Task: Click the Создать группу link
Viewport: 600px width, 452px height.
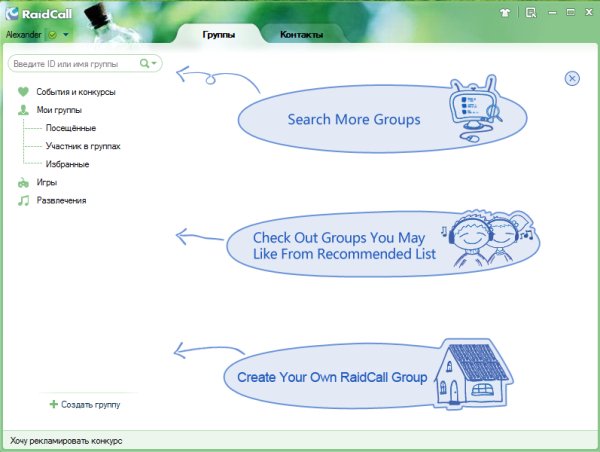Action: coord(91,405)
